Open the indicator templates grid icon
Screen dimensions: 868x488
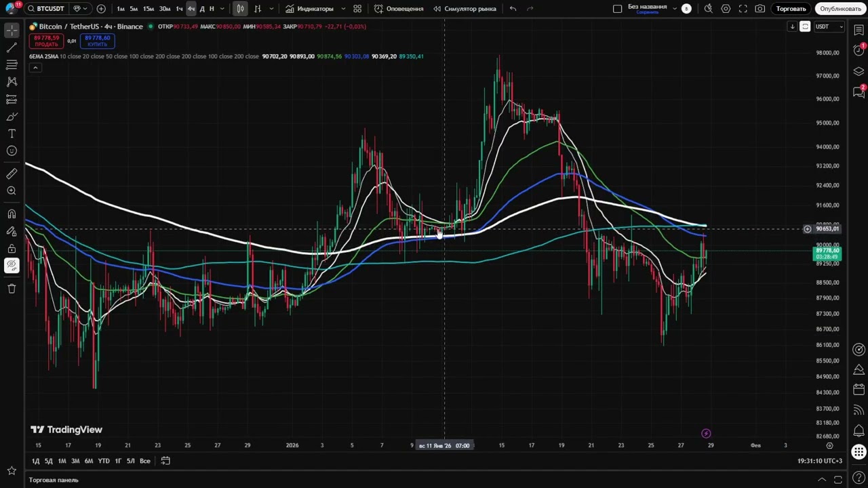pyautogui.click(x=357, y=9)
